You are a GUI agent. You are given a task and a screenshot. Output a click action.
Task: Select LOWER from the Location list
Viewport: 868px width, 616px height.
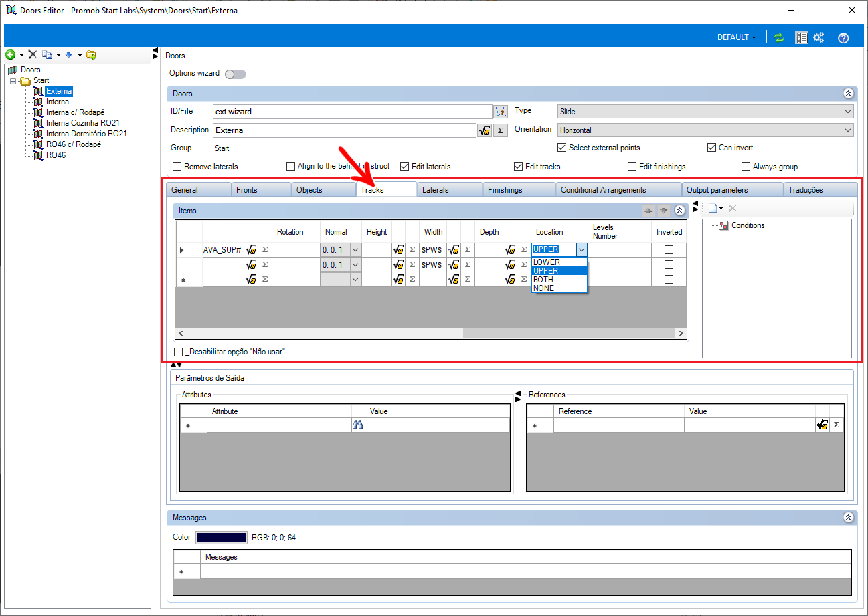pos(559,262)
